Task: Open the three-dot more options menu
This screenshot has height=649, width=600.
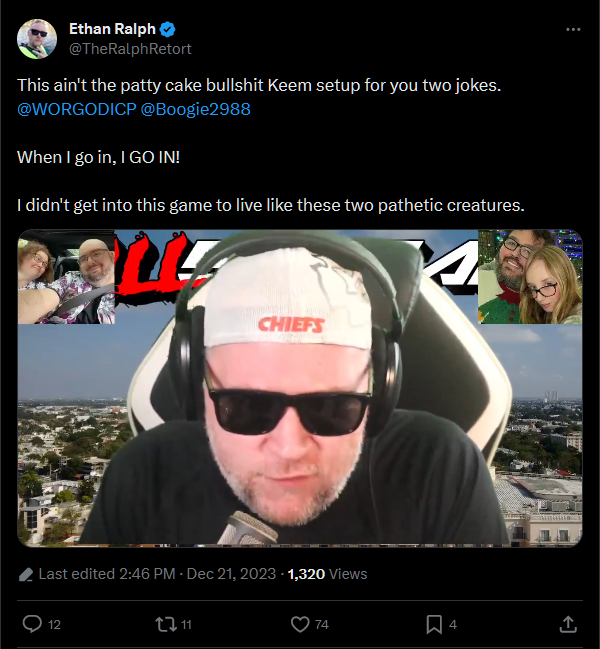Action: pyautogui.click(x=573, y=29)
